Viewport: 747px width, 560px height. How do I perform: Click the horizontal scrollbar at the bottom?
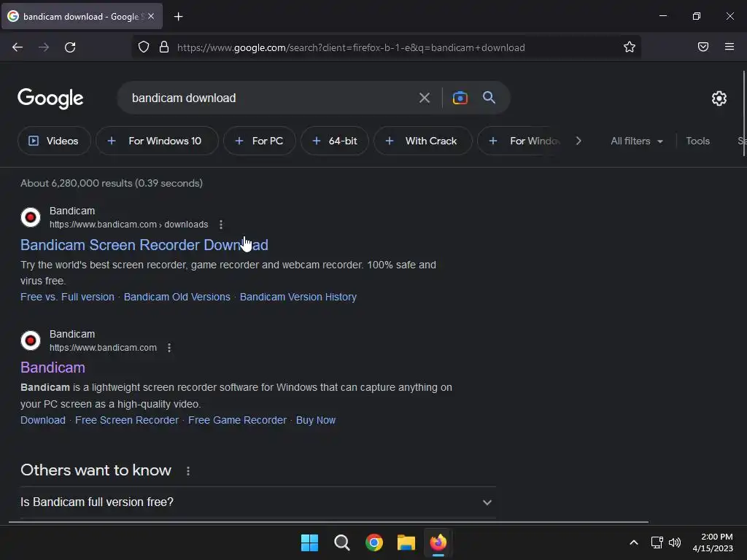coord(329,522)
